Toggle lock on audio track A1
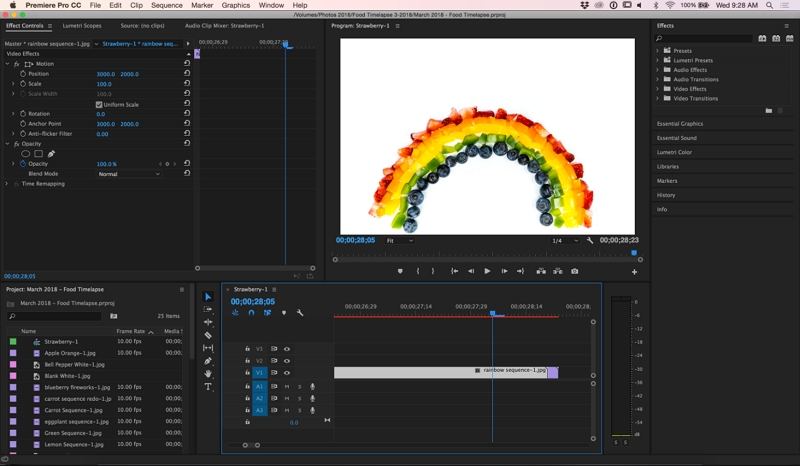The image size is (800, 466). (x=247, y=386)
